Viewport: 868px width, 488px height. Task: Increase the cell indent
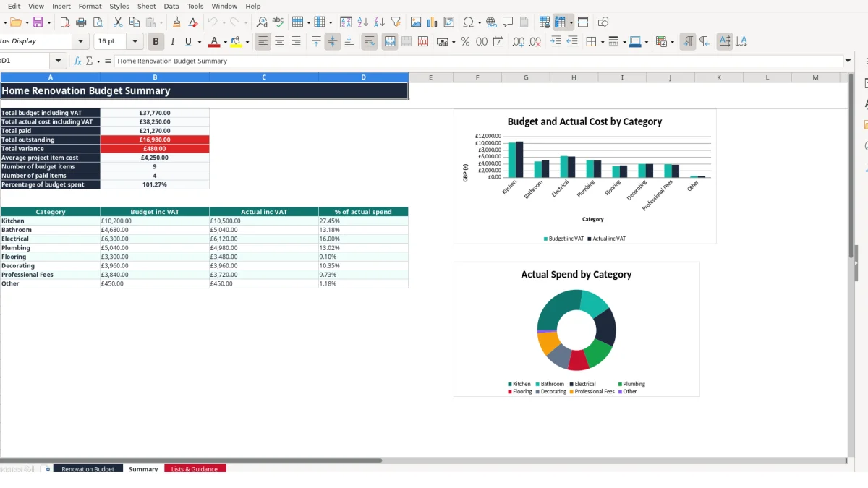[556, 42]
